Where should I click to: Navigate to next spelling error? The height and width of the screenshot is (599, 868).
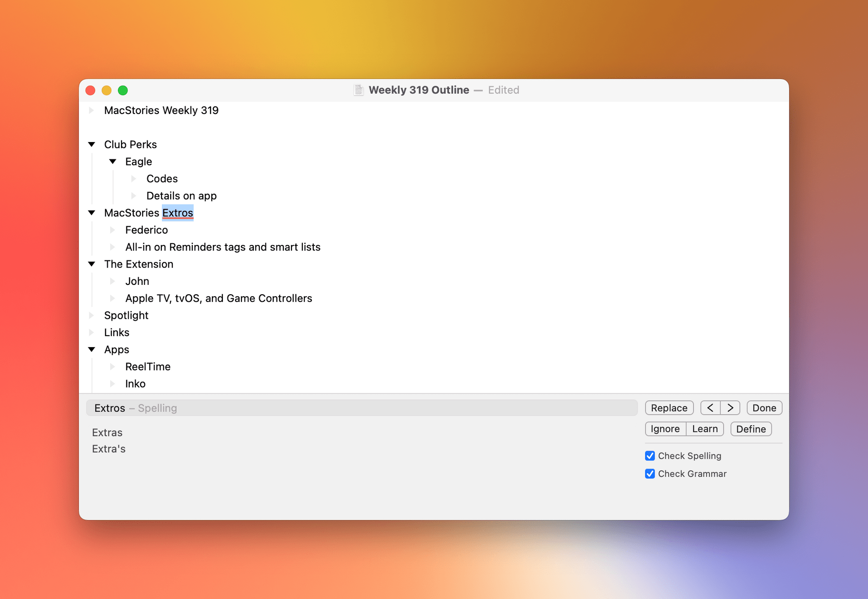(730, 408)
